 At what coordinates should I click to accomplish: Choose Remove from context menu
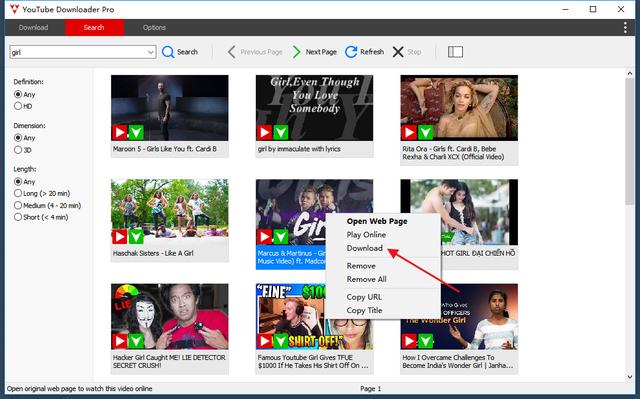361,266
